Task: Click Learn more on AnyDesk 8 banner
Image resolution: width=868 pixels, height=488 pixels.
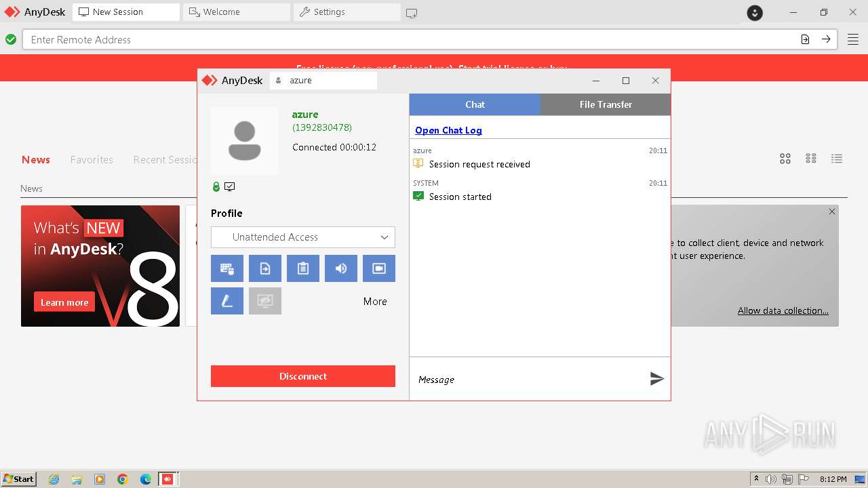Action: 64,302
